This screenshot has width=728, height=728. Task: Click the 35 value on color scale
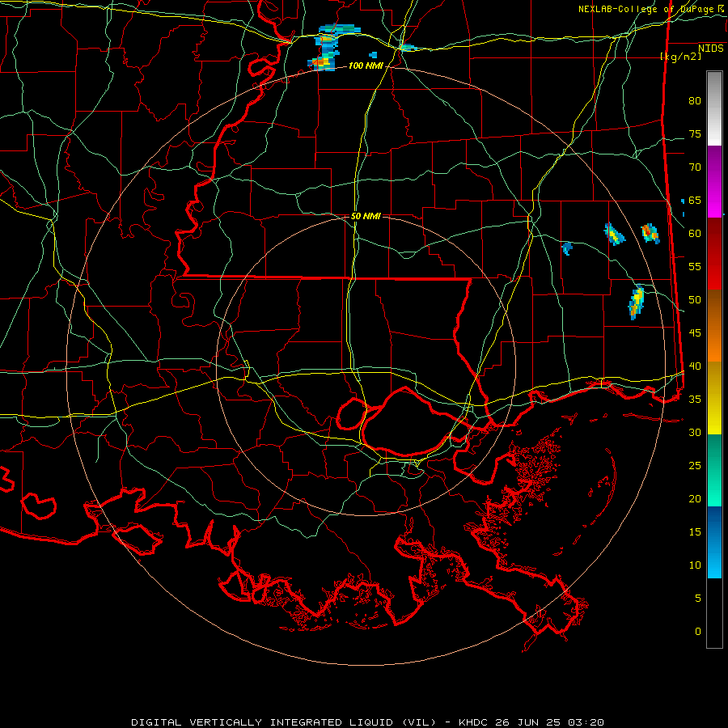coord(695,400)
